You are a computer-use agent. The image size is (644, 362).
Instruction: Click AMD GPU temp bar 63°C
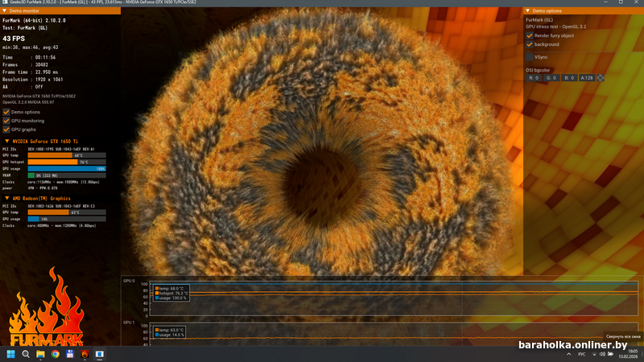67,212
